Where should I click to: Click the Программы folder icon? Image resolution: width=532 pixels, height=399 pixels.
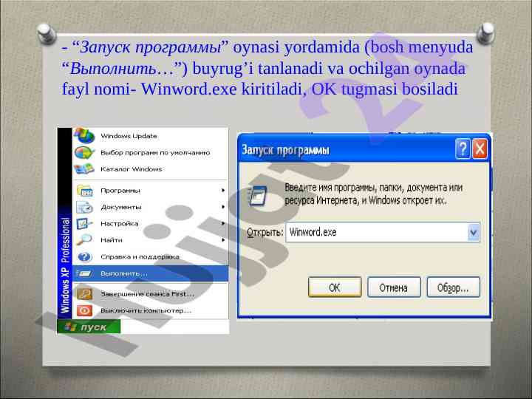click(84, 191)
